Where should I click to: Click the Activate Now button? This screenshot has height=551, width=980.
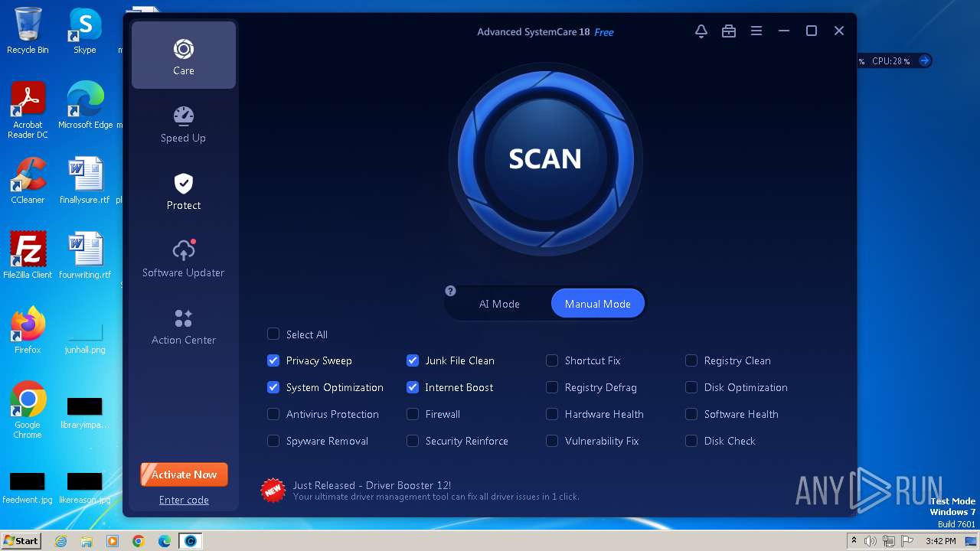coord(184,474)
